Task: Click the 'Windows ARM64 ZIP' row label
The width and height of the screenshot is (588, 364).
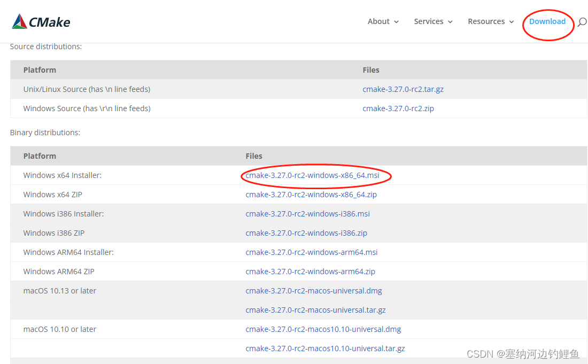Action: [58, 272]
